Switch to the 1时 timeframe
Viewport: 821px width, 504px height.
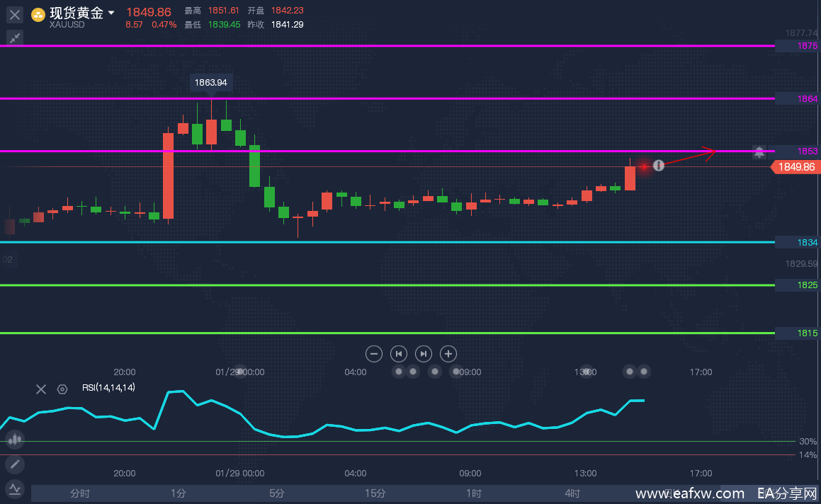[x=474, y=493]
